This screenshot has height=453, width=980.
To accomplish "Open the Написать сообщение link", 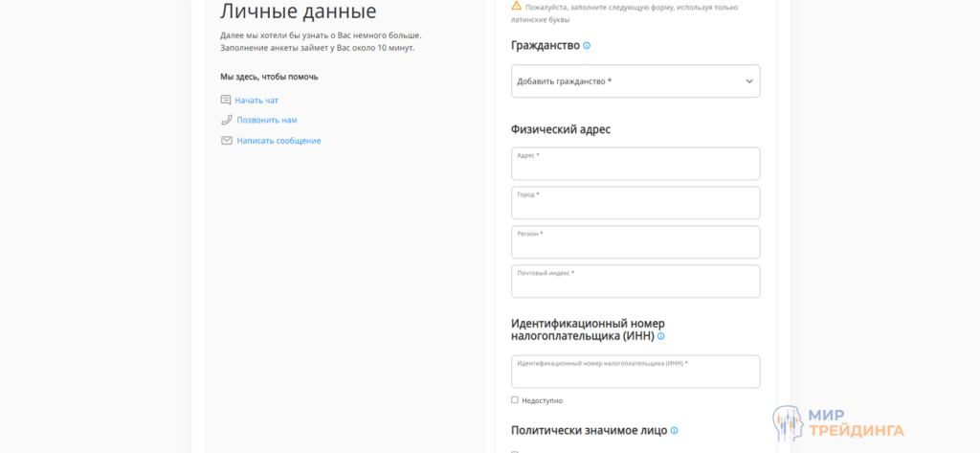I will 278,141.
